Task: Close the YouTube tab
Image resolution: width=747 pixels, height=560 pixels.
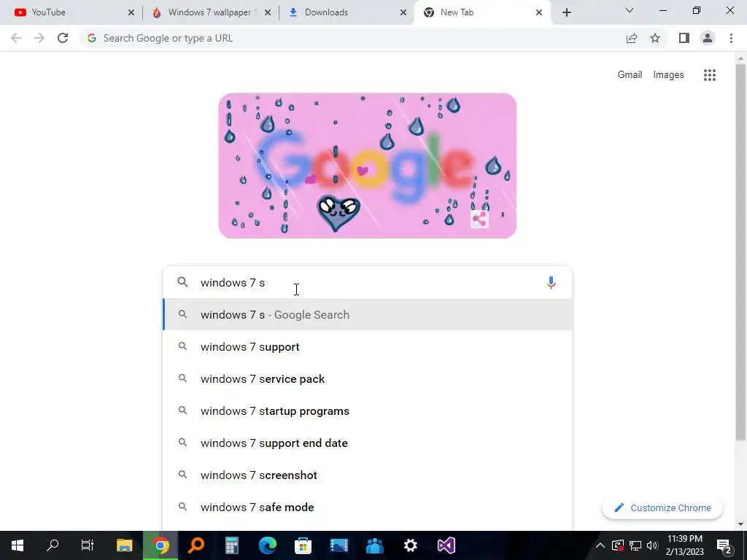Action: click(x=131, y=12)
